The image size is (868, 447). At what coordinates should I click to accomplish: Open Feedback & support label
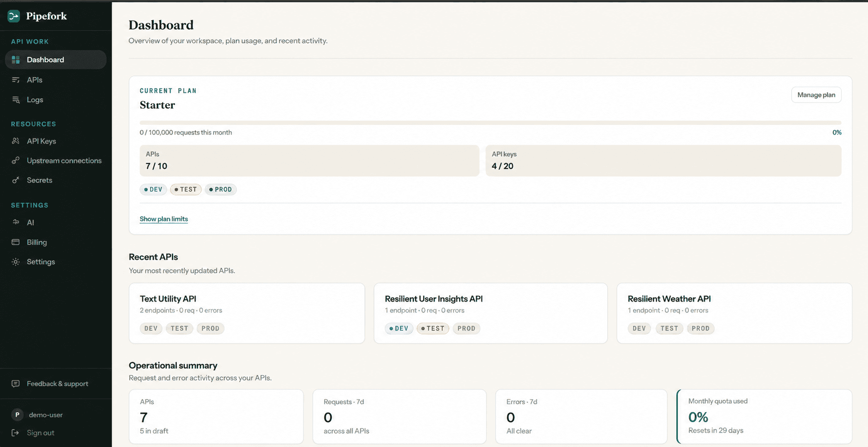pyautogui.click(x=58, y=383)
